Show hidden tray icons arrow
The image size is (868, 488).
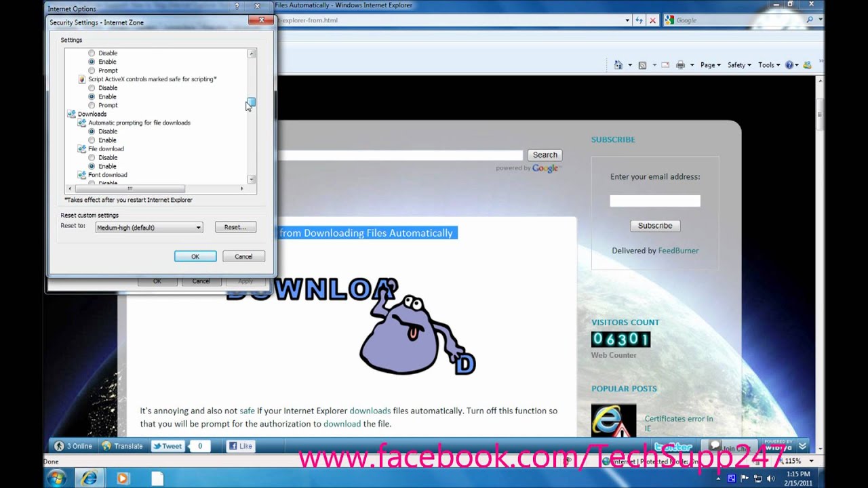pyautogui.click(x=719, y=479)
